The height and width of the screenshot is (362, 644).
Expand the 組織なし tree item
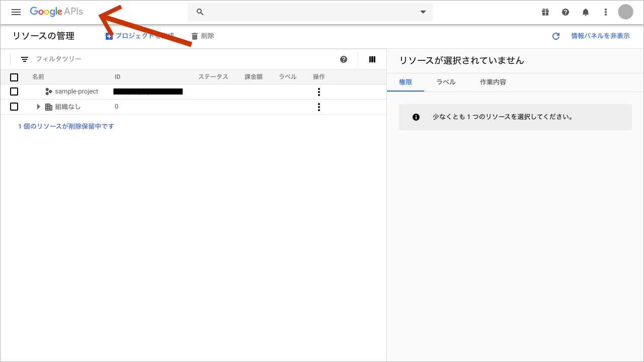[x=39, y=107]
